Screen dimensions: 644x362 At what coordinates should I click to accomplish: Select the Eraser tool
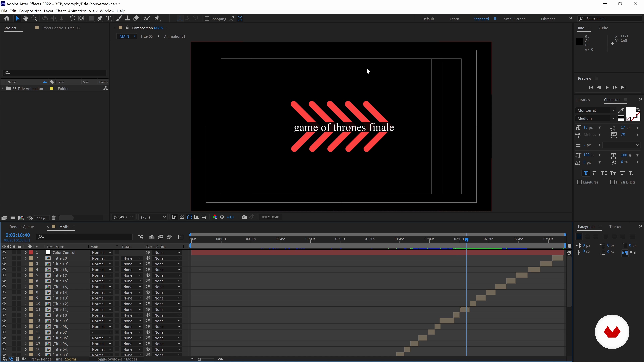136,18
